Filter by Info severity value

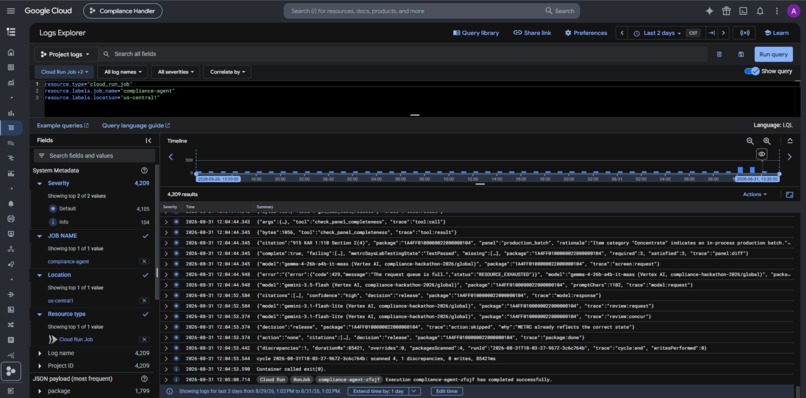[64, 222]
